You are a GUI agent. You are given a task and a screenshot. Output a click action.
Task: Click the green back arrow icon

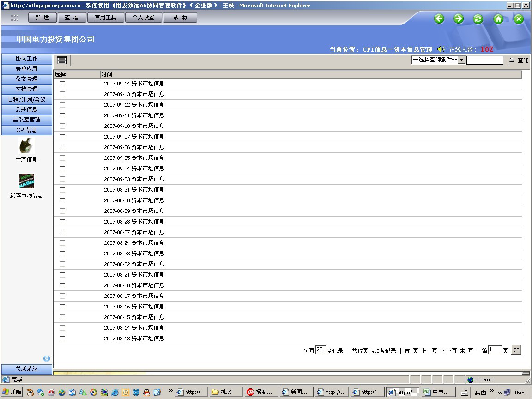click(439, 18)
